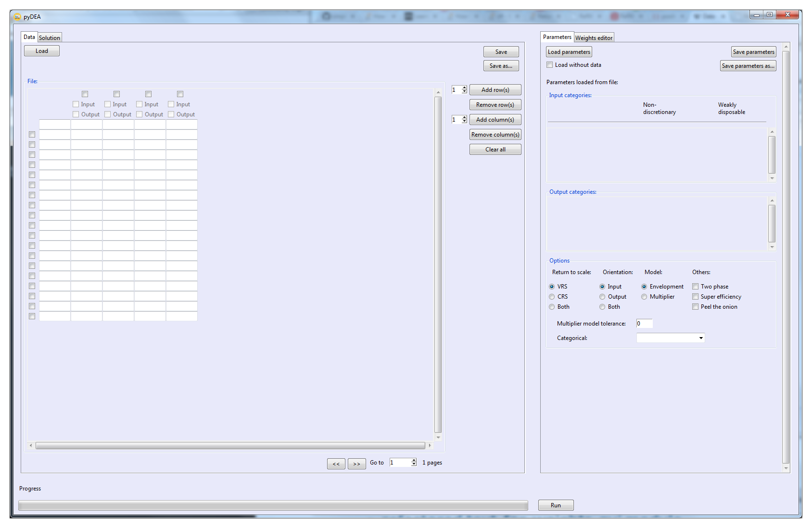
Task: Select the Parameters tab
Action: pyautogui.click(x=557, y=37)
